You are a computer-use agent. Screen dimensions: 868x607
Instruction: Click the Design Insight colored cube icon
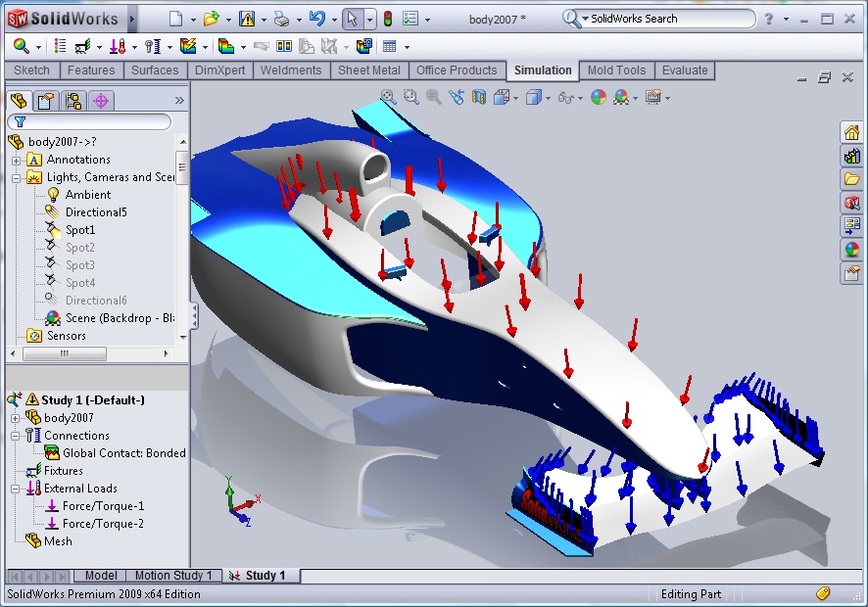364,46
